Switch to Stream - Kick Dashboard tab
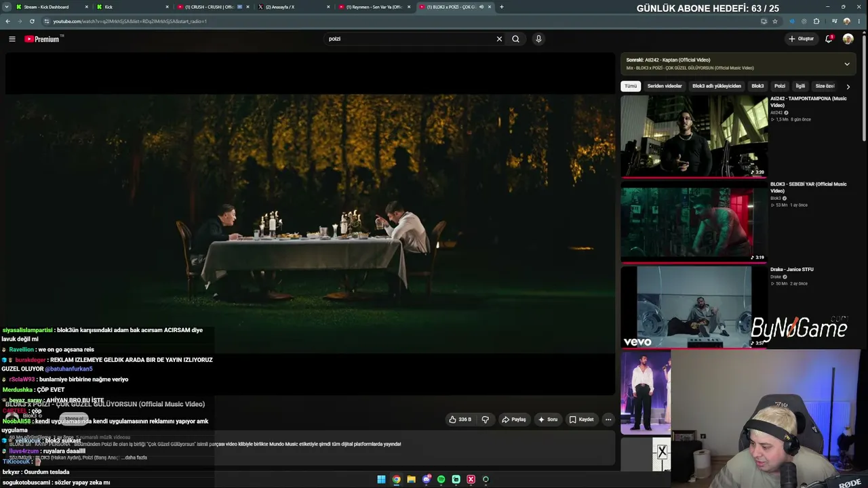 [52, 7]
